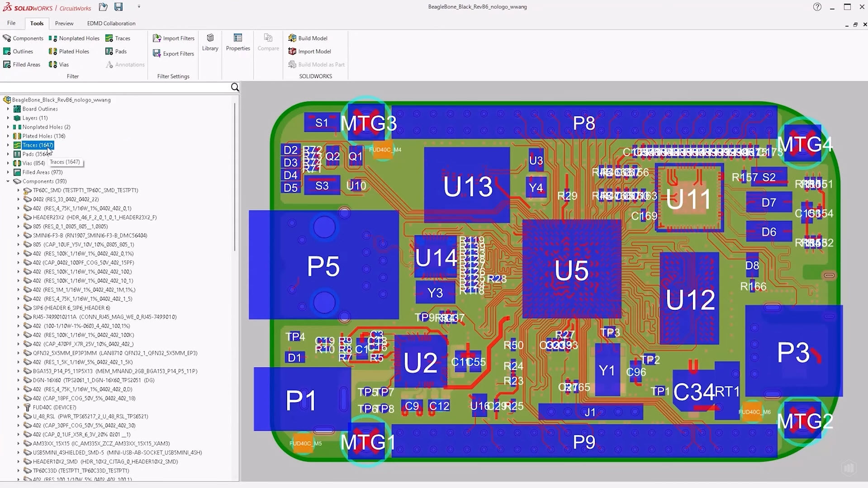The width and height of the screenshot is (868, 488).
Task: Click the tree panel vertical scrollbar
Action: 235,176
